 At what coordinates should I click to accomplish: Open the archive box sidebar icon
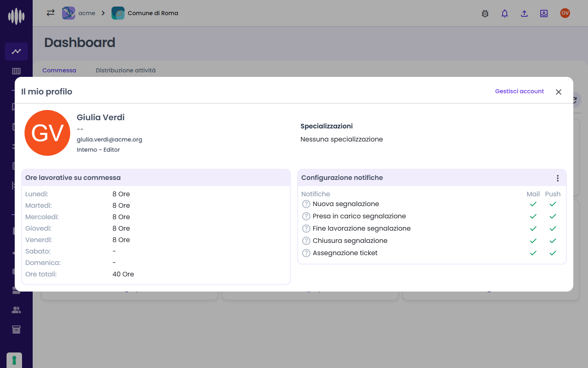tap(16, 330)
